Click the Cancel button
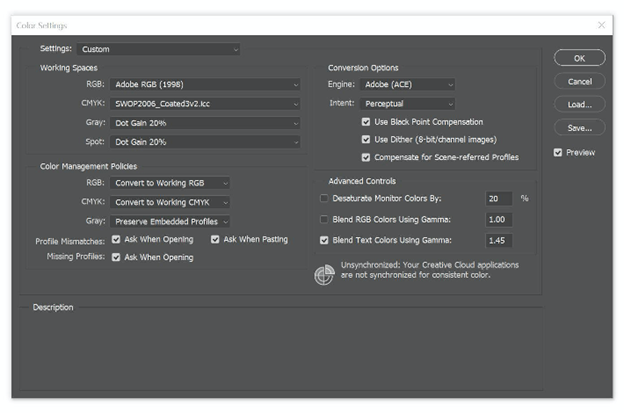Screen dimensions: 624x413 (579, 82)
